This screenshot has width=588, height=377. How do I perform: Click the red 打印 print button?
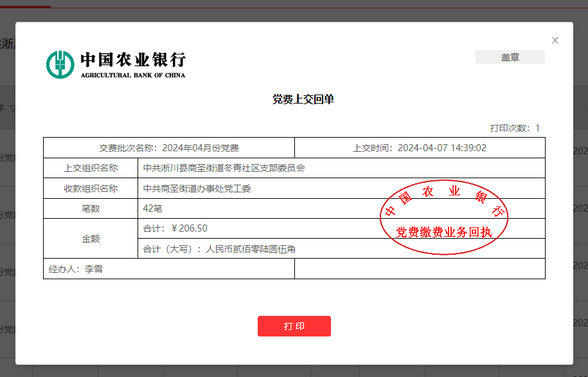coord(294,326)
